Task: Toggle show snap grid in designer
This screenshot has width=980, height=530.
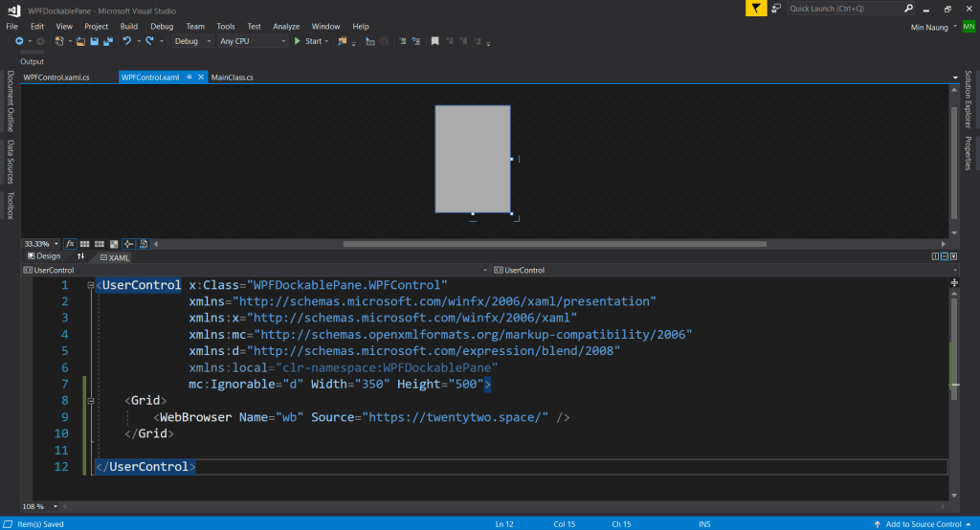Action: coord(85,244)
